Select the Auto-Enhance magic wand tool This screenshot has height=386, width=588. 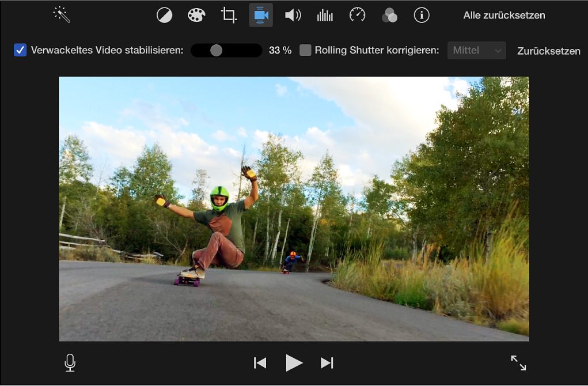61,15
